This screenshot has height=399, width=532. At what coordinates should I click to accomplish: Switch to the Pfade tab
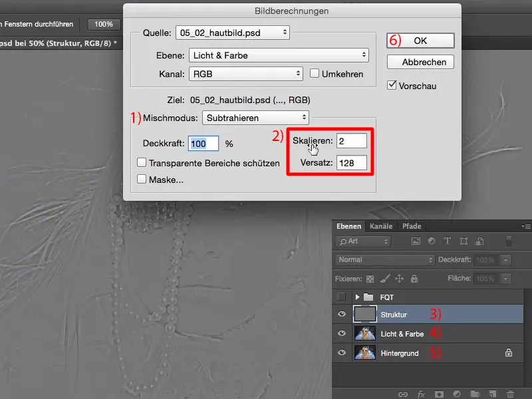coord(412,226)
